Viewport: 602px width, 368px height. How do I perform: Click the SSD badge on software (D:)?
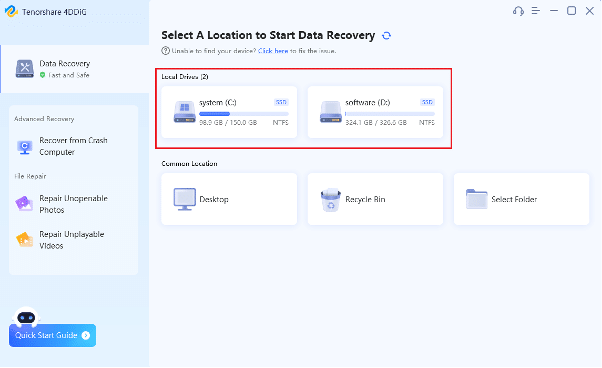click(427, 102)
